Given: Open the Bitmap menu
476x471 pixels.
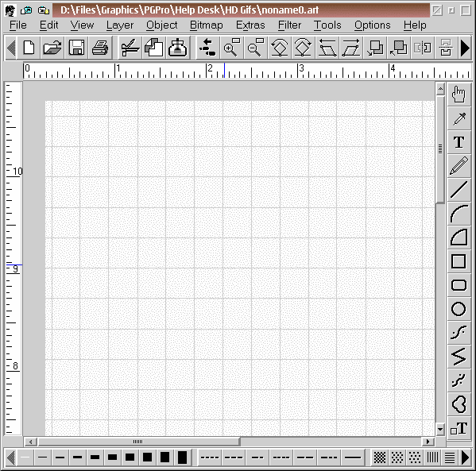Looking at the screenshot, I should pyautogui.click(x=207, y=25).
